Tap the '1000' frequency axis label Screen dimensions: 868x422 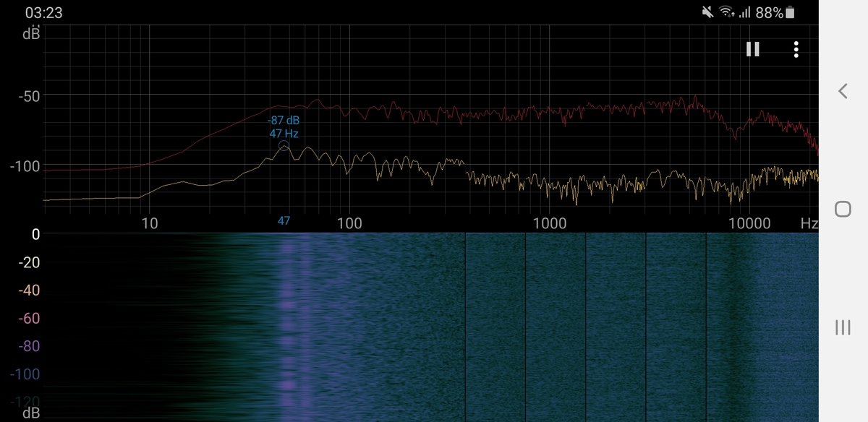tap(550, 223)
